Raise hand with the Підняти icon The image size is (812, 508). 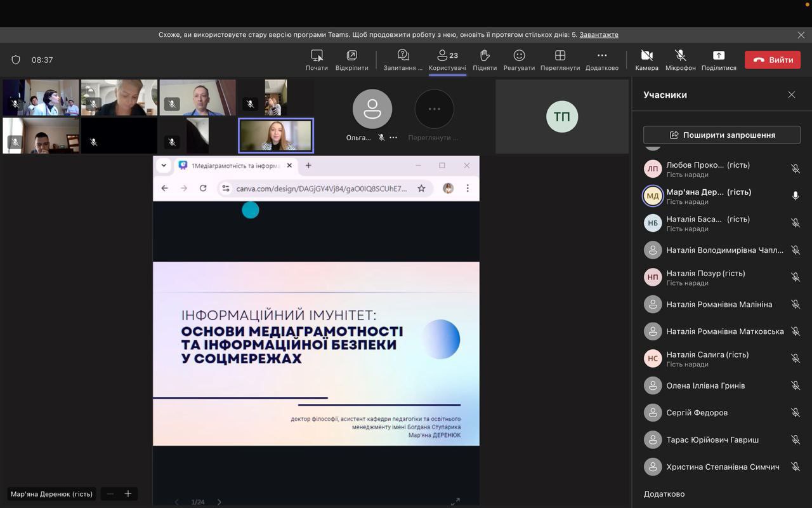click(485, 56)
